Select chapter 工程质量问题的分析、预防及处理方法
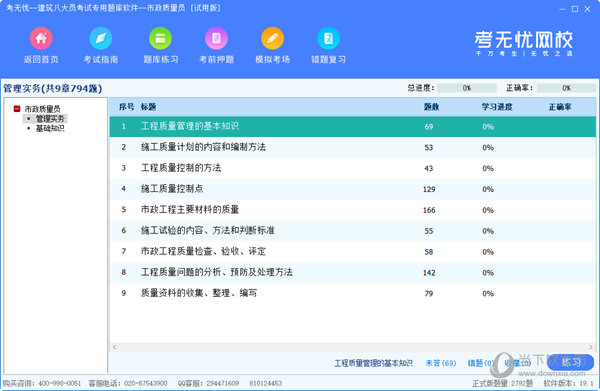This screenshot has width=600, height=391. point(352,272)
